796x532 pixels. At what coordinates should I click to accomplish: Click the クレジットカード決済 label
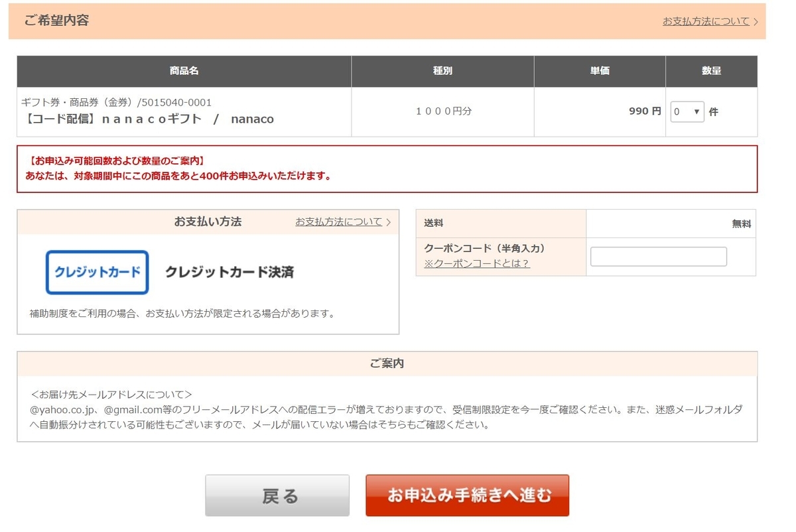pyautogui.click(x=230, y=272)
